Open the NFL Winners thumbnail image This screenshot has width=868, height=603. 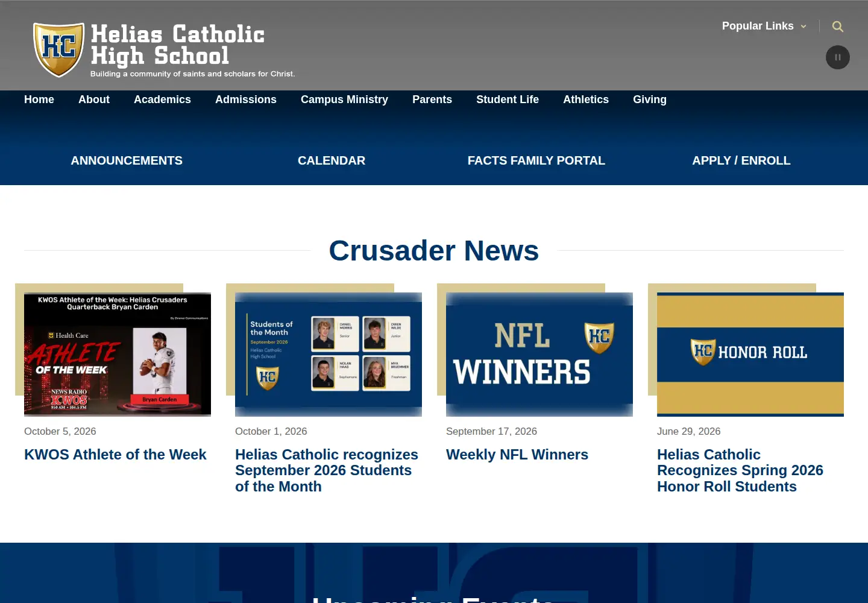539,355
